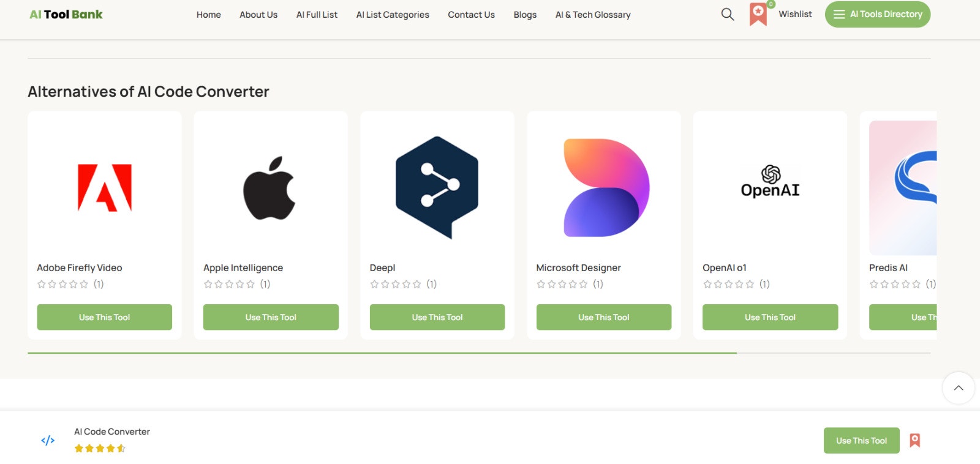Open the search magnifier icon
980x464 pixels.
(x=727, y=14)
